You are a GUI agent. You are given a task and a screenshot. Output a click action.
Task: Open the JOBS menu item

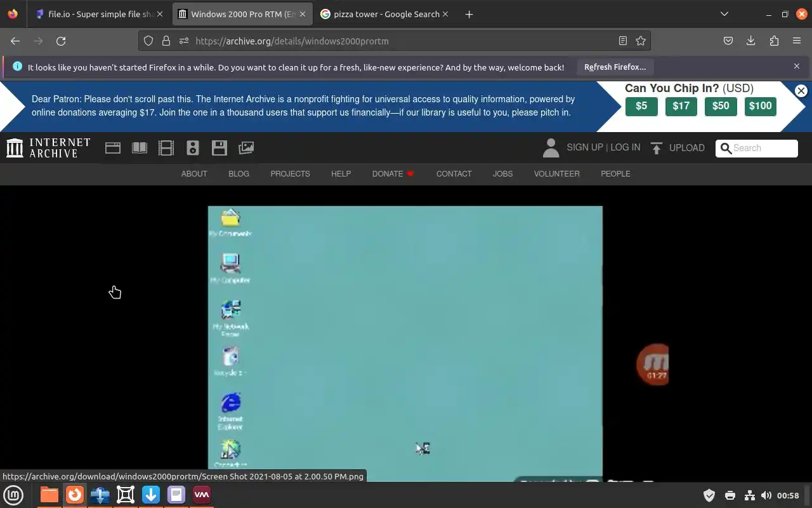click(x=502, y=174)
